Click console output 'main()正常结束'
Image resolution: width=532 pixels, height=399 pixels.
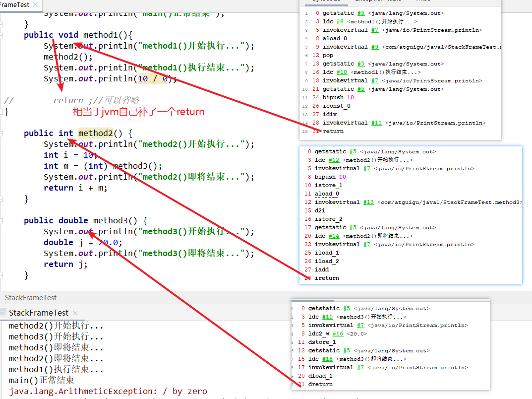point(41,380)
